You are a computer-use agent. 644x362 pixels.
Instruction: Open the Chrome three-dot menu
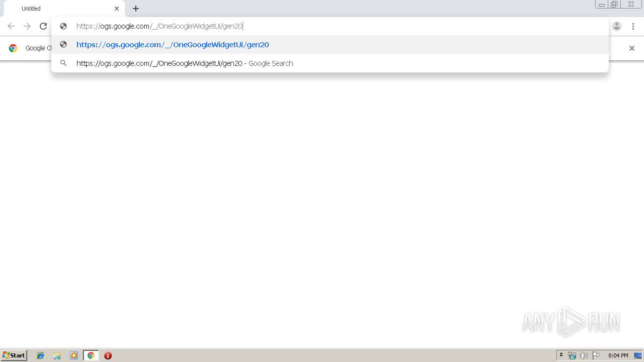[633, 26]
